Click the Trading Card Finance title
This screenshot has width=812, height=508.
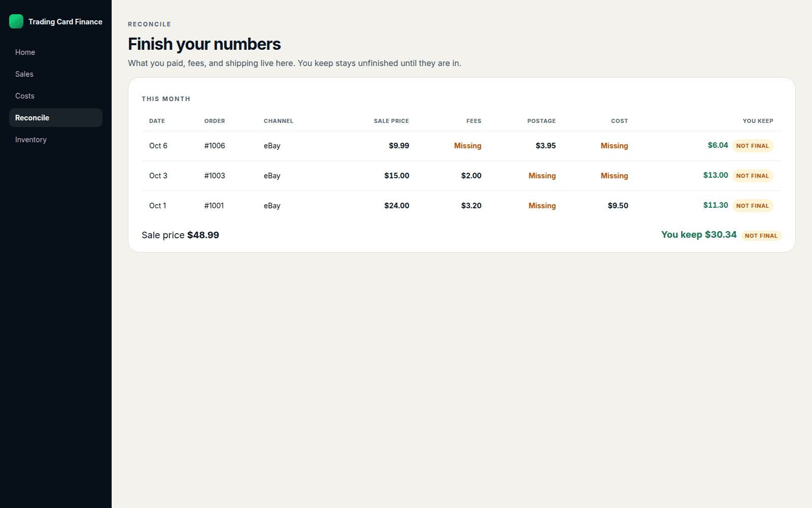click(65, 22)
